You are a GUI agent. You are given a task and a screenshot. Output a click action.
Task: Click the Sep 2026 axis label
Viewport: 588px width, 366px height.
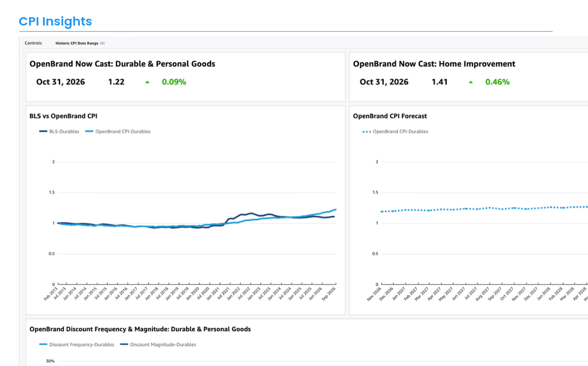329,294
